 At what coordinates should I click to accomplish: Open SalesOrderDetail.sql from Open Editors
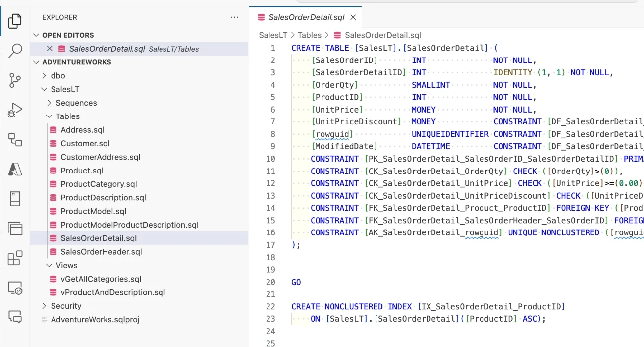pos(139,49)
